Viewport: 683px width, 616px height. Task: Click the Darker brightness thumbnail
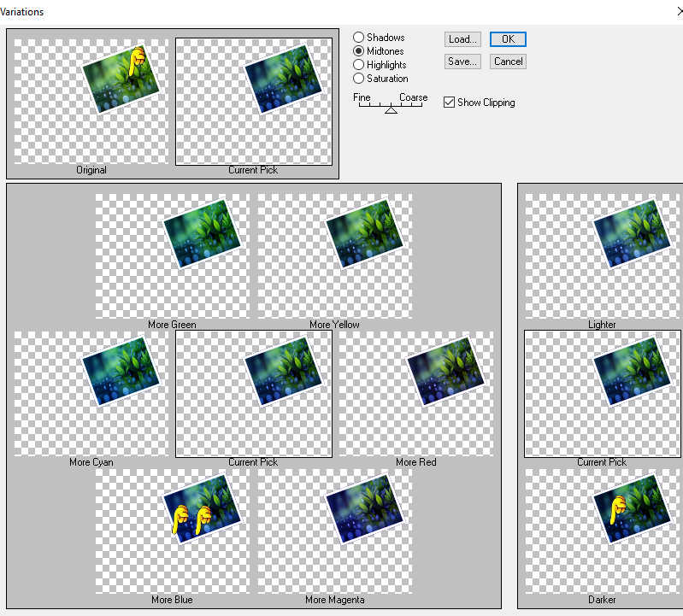tap(603, 531)
